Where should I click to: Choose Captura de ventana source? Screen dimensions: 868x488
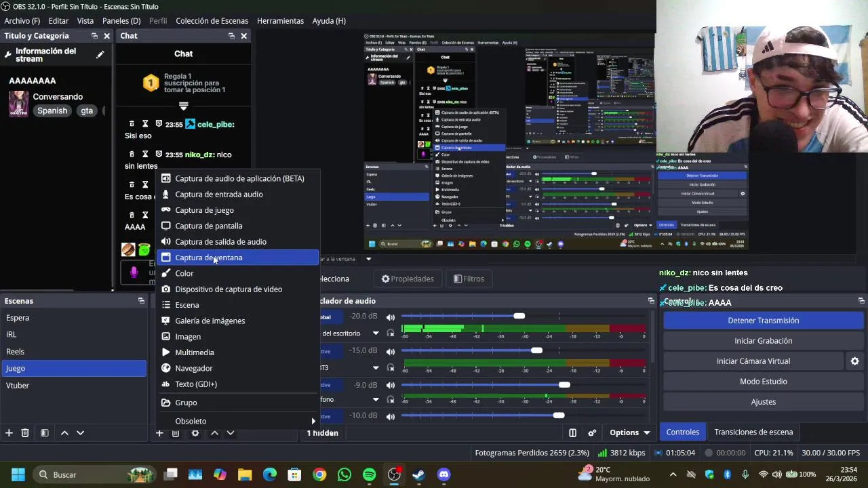coord(238,258)
